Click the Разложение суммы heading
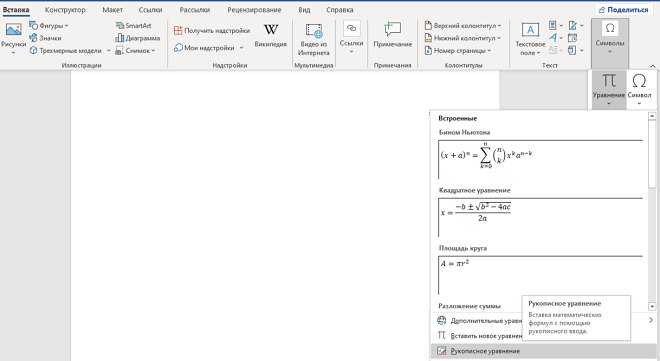660x361 pixels. pyautogui.click(x=469, y=306)
